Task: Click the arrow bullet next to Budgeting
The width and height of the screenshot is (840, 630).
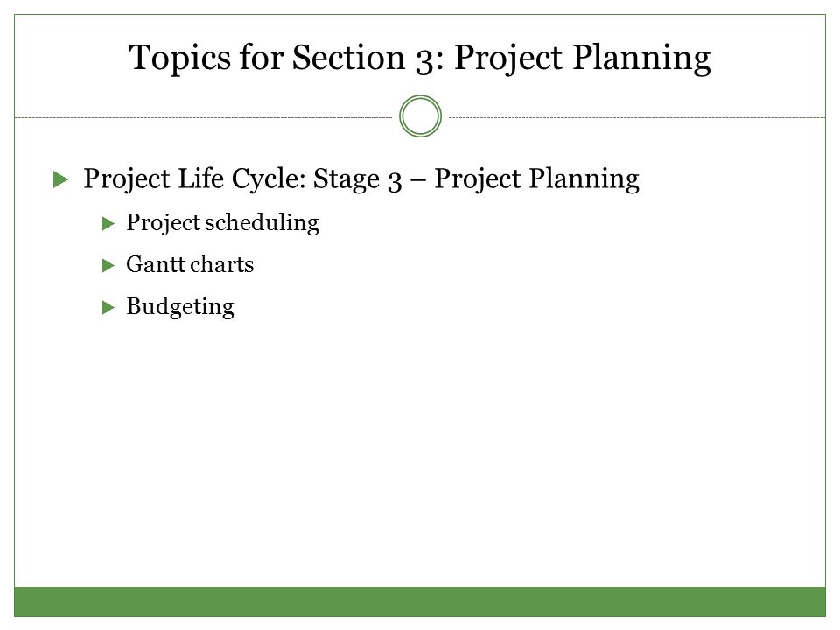Action: point(108,307)
